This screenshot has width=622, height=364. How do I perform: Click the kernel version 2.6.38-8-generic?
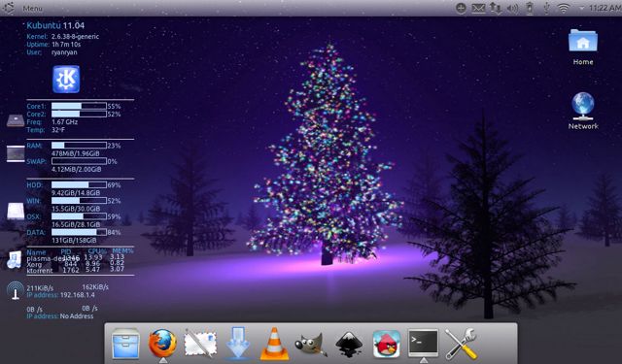(x=75, y=37)
